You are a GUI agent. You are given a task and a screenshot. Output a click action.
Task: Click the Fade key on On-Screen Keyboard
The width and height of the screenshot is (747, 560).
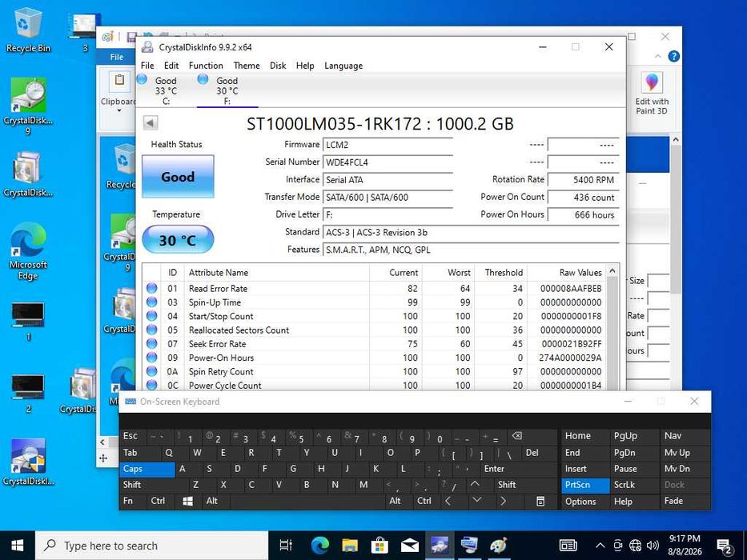click(685, 502)
